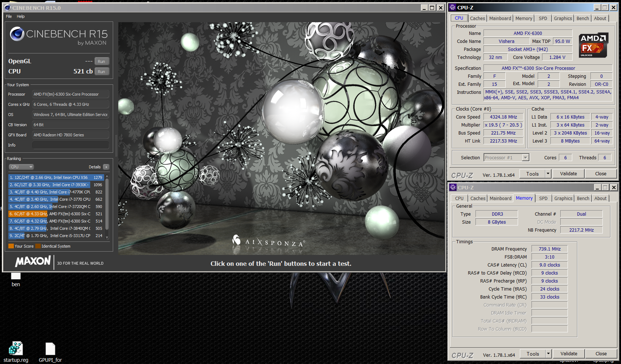This screenshot has height=364, width=621.
Task: Click the bottom CPU-Z window title icon
Action: coord(453,187)
